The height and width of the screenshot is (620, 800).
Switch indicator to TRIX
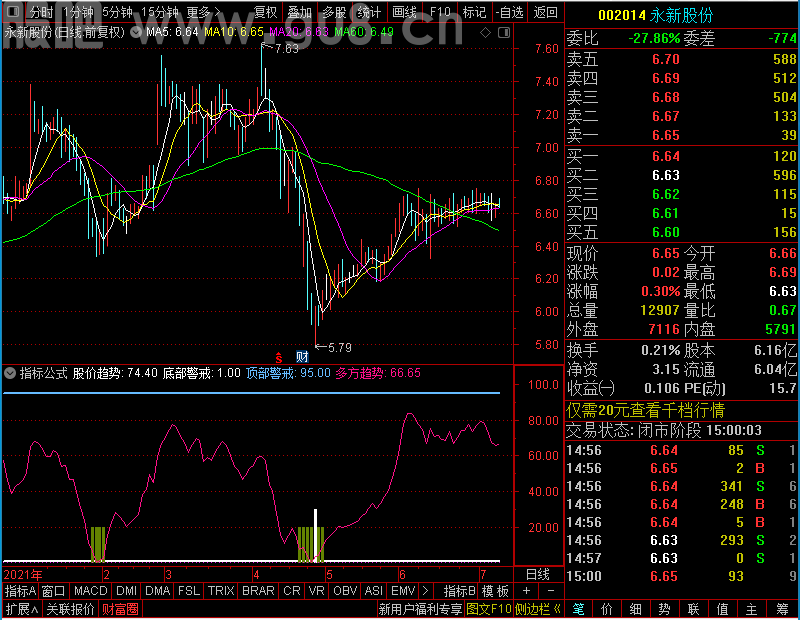pos(221,591)
